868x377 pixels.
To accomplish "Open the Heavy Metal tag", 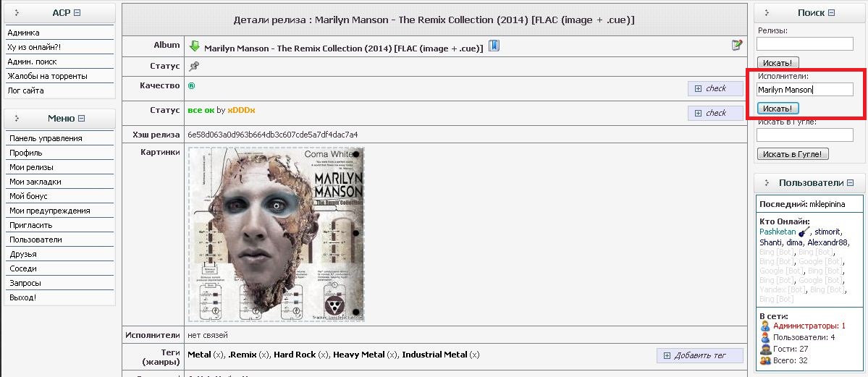I will 359,355.
